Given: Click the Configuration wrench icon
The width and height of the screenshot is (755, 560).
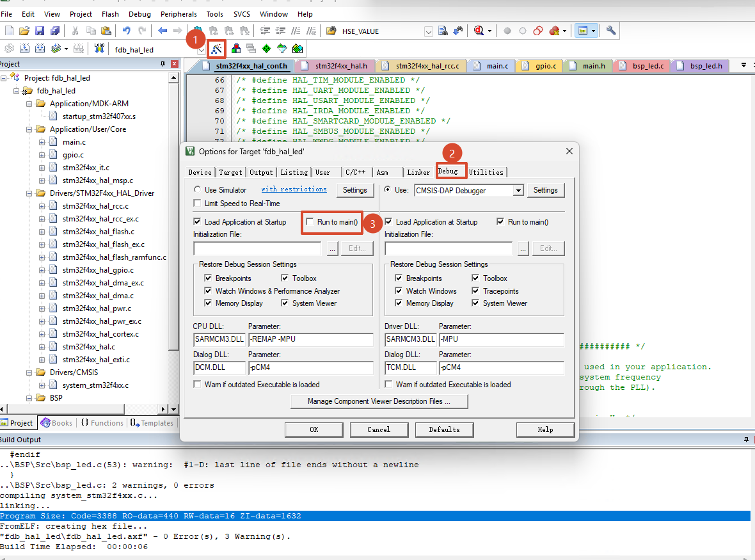Looking at the screenshot, I should (x=611, y=31).
